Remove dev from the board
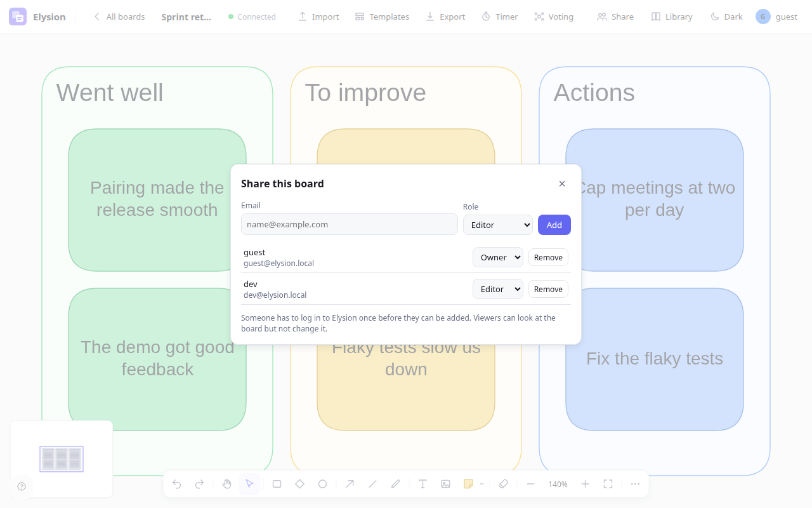The width and height of the screenshot is (812, 508). click(548, 289)
